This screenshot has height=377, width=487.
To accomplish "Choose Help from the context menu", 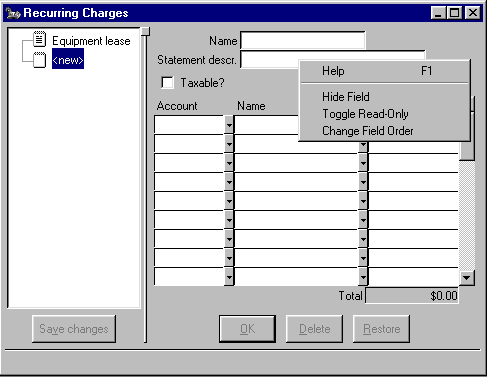I will (384, 71).
